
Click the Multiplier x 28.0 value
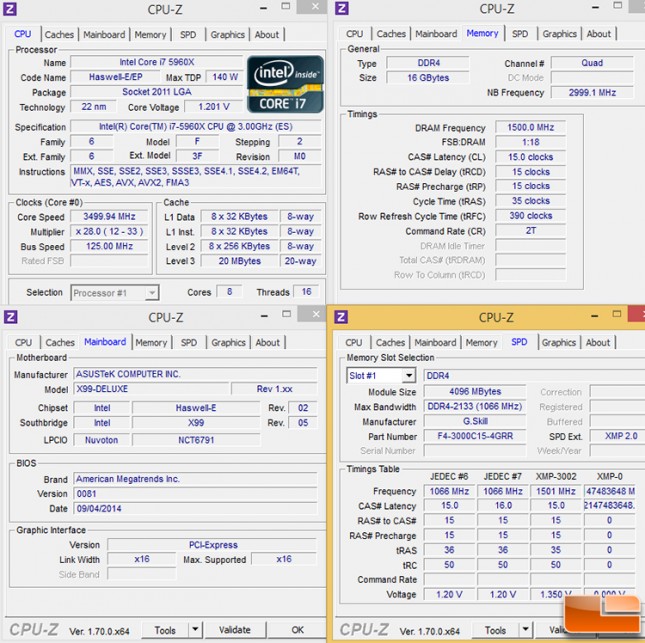pos(109,232)
